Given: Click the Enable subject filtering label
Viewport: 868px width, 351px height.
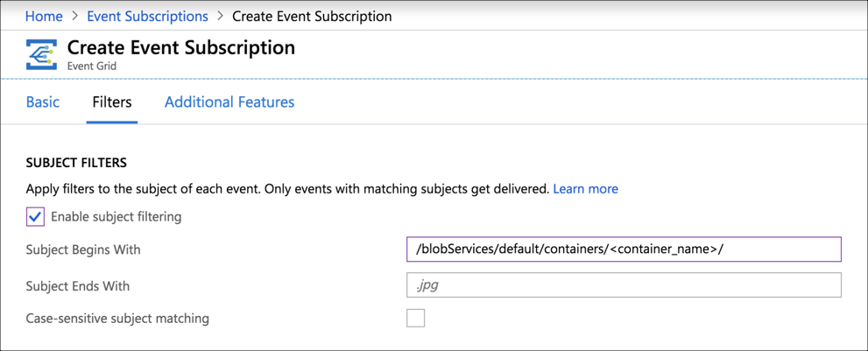Looking at the screenshot, I should point(116,216).
